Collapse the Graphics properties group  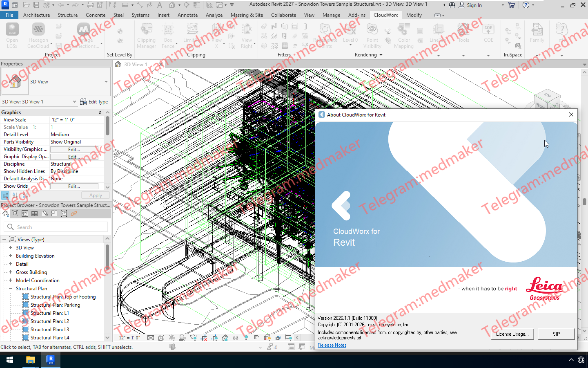click(100, 112)
